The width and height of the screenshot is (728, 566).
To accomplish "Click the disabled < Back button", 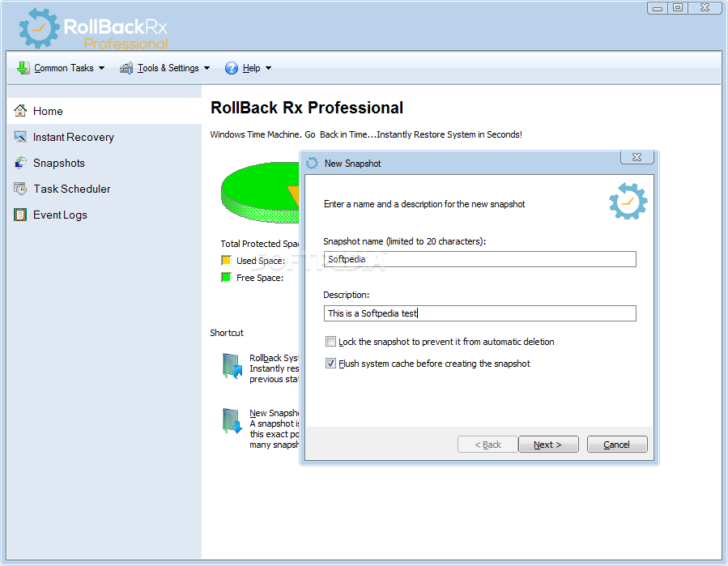I will [x=487, y=445].
